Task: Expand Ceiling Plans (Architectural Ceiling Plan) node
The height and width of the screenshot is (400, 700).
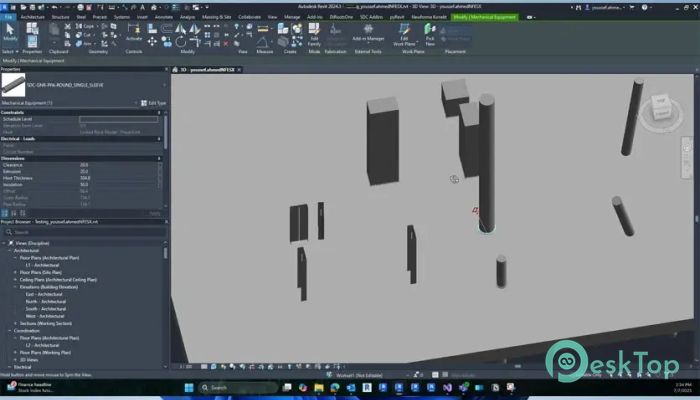Action: point(15,280)
